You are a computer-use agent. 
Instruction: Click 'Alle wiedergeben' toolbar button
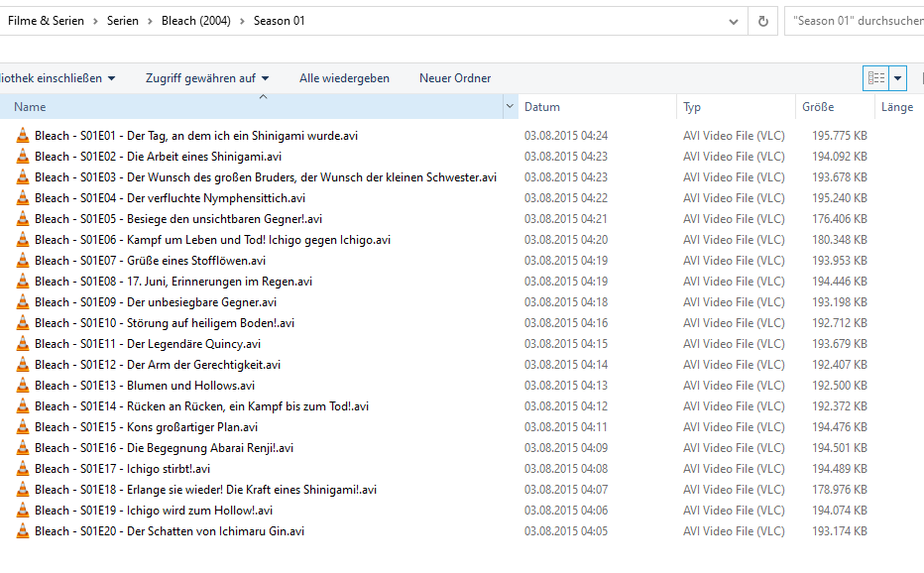tap(344, 78)
